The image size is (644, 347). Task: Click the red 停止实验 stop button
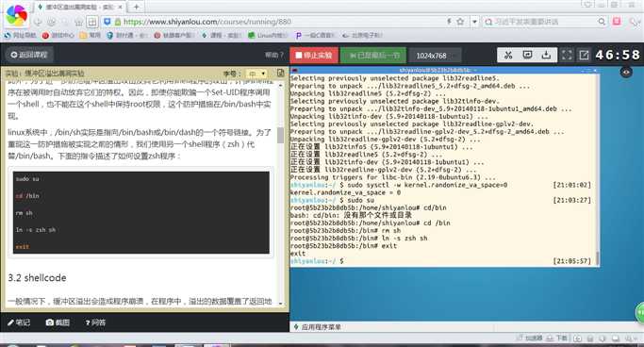pos(314,55)
